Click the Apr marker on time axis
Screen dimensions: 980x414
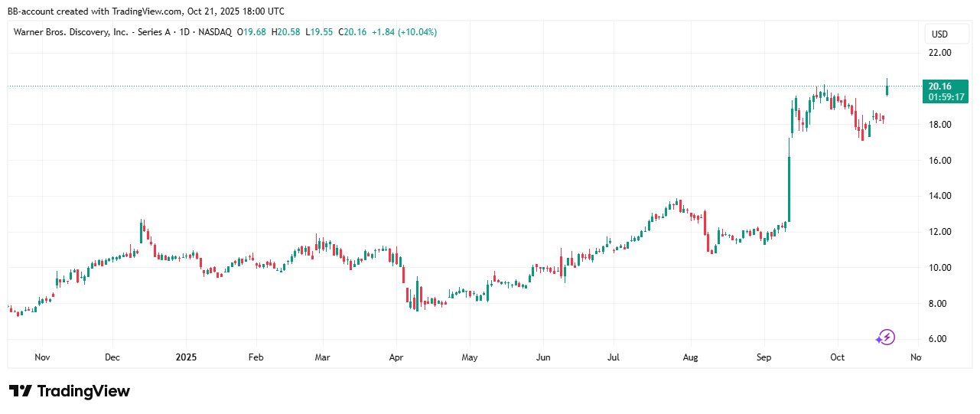[396, 357]
